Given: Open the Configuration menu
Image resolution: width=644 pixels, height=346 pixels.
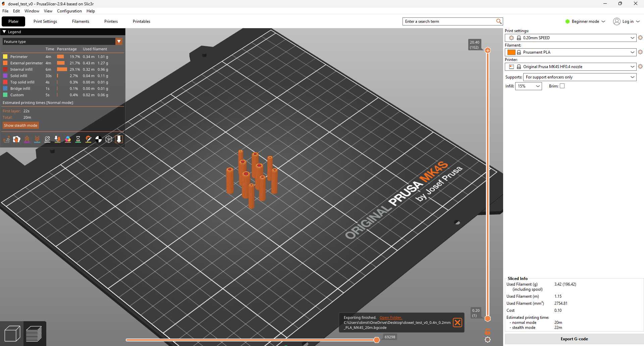Looking at the screenshot, I should [x=69, y=11].
